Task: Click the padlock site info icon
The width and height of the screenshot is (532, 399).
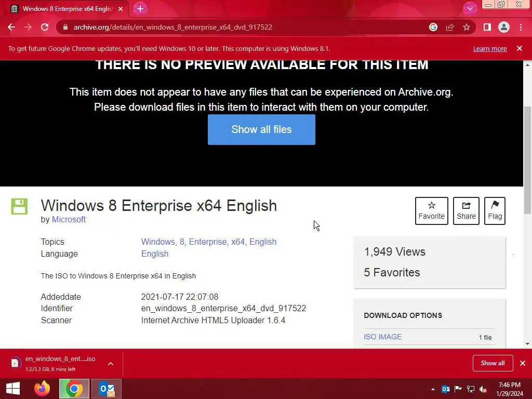Action: tap(65, 27)
